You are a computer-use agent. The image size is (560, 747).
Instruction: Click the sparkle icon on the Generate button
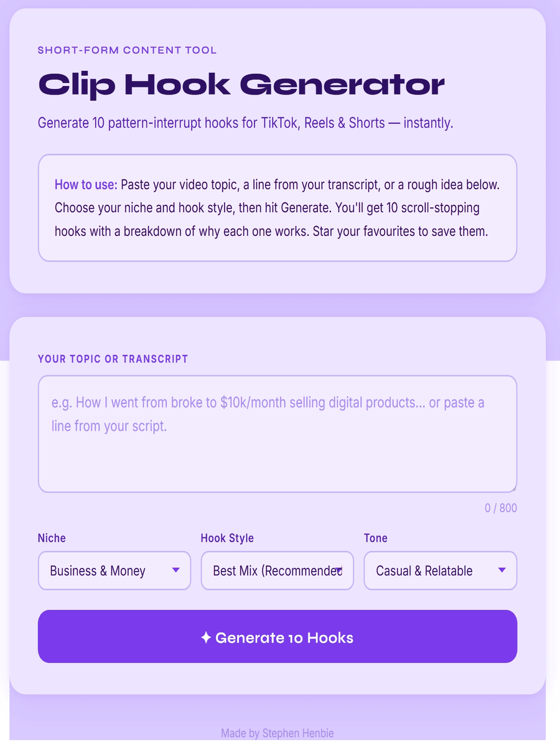click(207, 637)
